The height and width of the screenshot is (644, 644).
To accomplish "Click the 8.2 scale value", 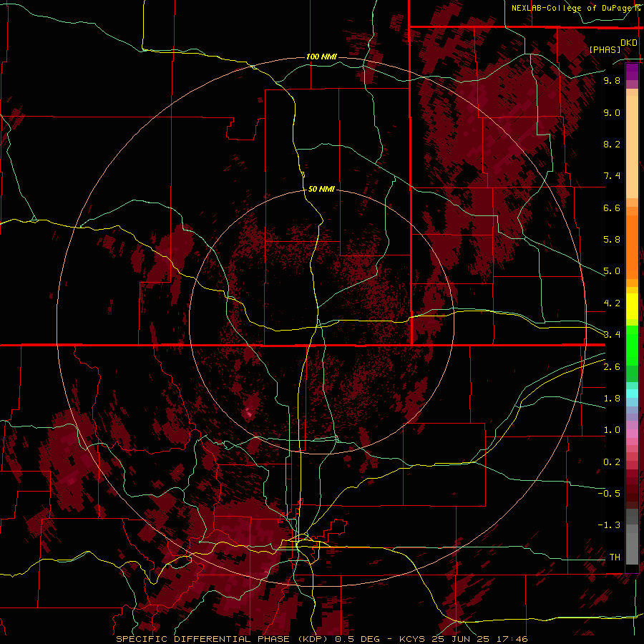I will tap(612, 144).
